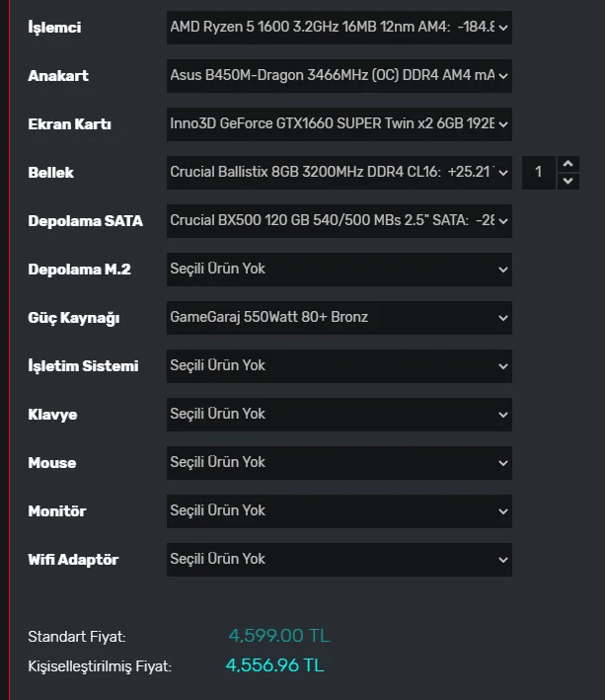
Task: Open the Monitör selection dropdown
Action: (339, 510)
